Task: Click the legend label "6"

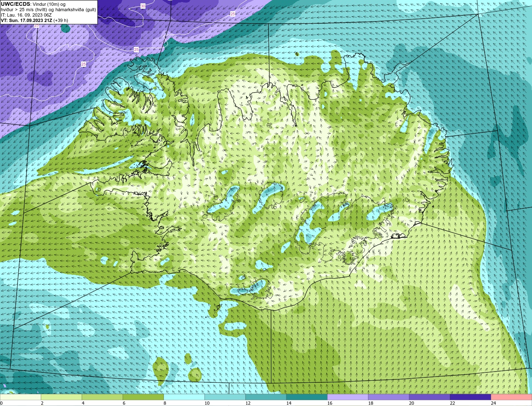Action: [x=123, y=403]
